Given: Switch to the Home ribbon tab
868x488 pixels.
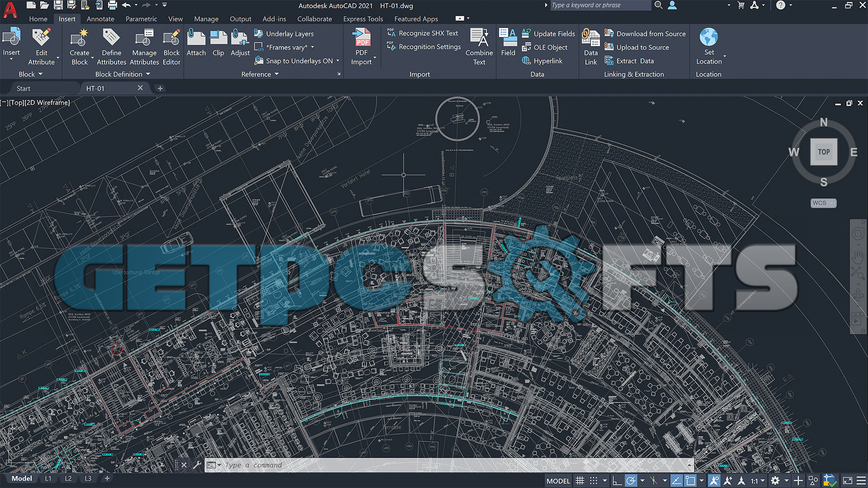Looking at the screenshot, I should [38, 19].
